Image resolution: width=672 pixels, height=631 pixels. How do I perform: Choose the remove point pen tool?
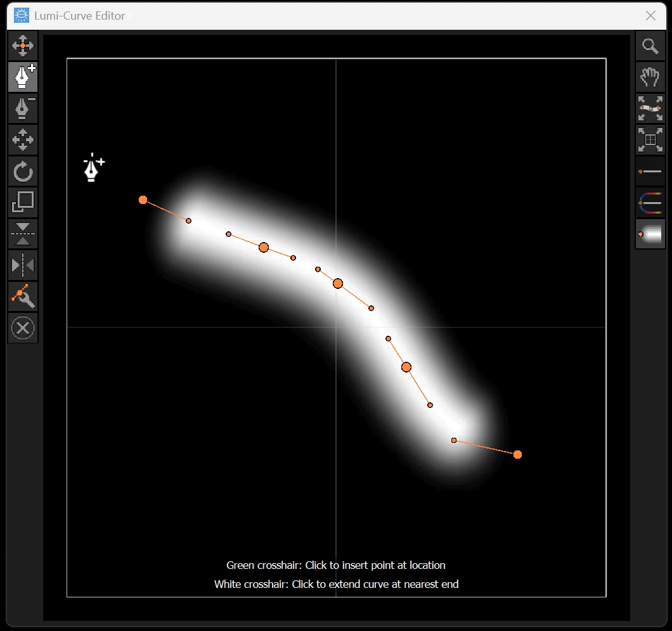[23, 109]
